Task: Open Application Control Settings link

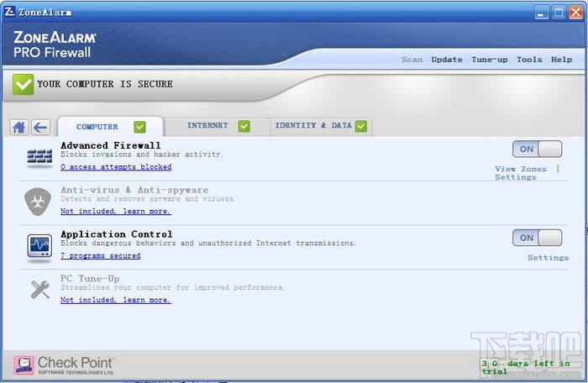Action: click(548, 258)
